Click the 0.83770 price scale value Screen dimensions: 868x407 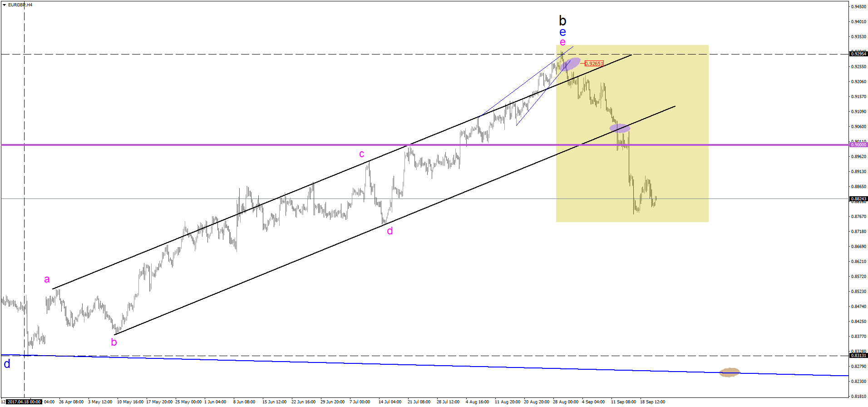pos(858,336)
